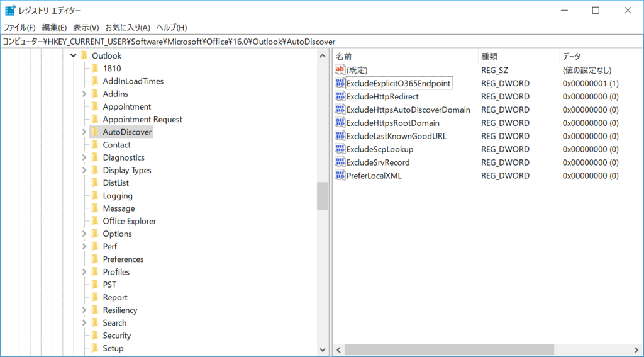Open the 編集(E) menu
This screenshot has height=357, width=644.
54,28
